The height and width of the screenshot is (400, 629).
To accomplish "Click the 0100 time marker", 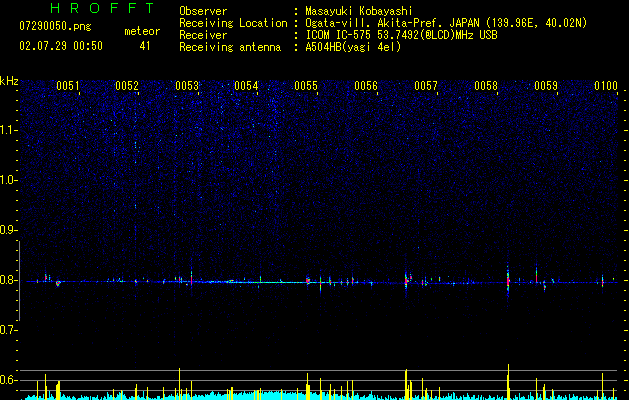I will tap(606, 86).
